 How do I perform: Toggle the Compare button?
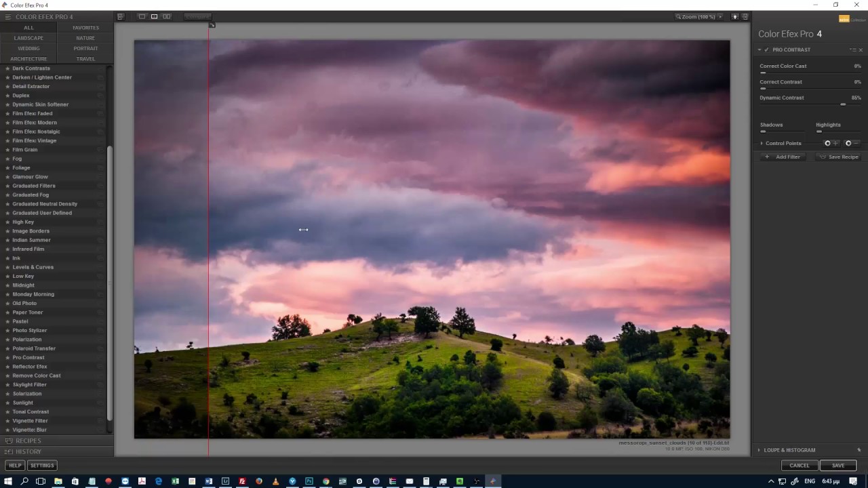click(x=197, y=17)
